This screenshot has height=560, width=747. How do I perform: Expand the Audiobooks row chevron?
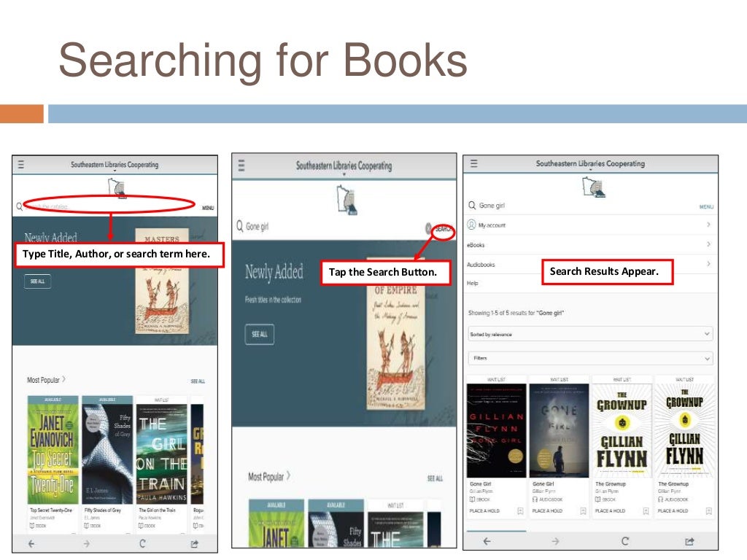click(x=708, y=263)
